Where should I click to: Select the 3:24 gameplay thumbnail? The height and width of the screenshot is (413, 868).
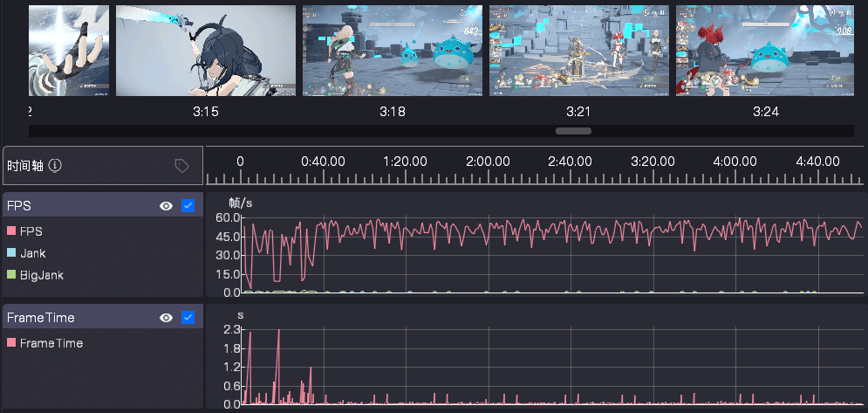pos(765,51)
